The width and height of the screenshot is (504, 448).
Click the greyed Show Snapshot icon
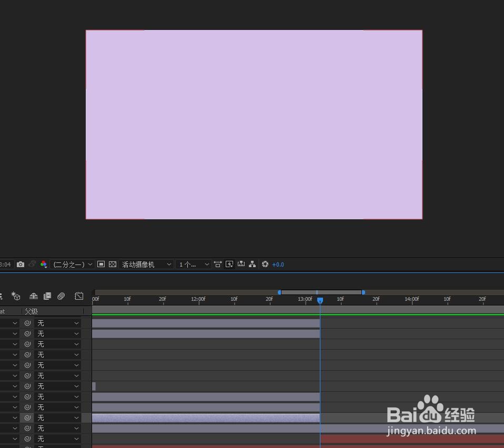pyautogui.click(x=32, y=264)
